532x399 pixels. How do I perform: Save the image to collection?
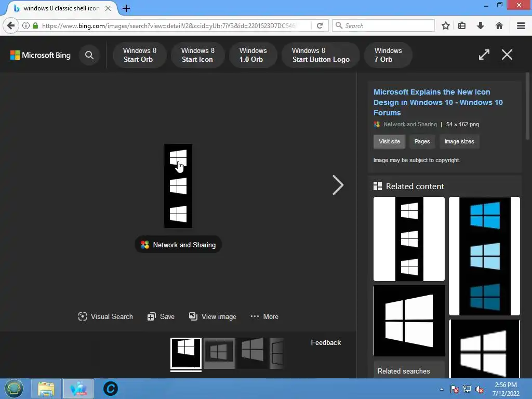point(161,316)
